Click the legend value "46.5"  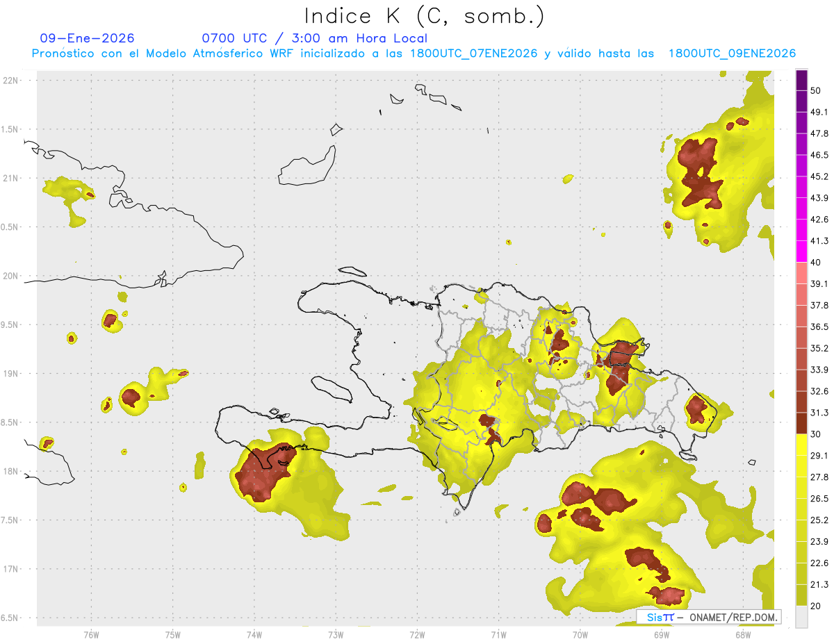point(819,155)
